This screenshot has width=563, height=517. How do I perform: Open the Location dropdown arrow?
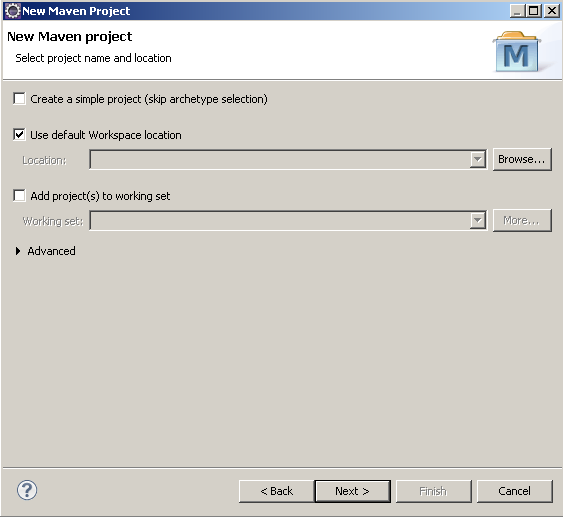point(478,159)
